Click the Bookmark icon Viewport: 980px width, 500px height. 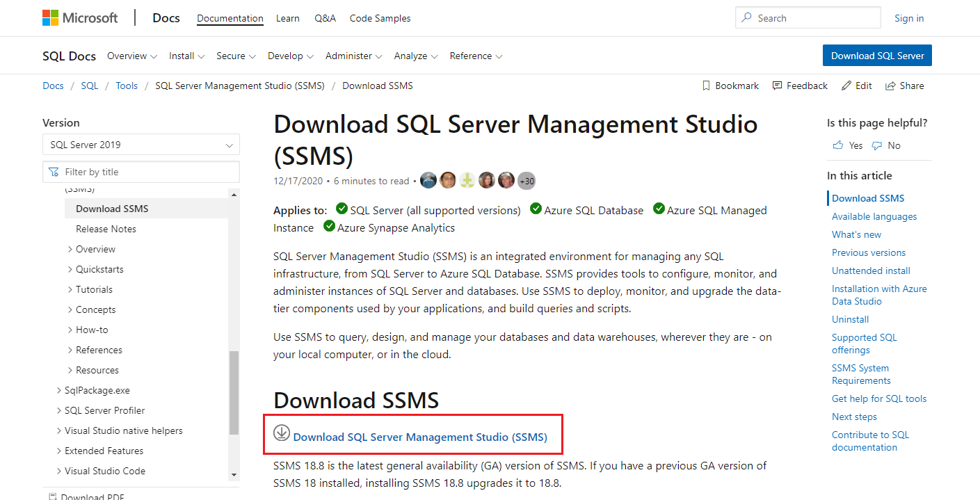(707, 85)
